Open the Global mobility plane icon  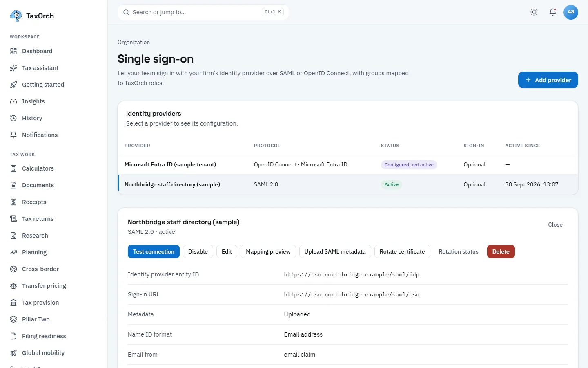(13, 353)
